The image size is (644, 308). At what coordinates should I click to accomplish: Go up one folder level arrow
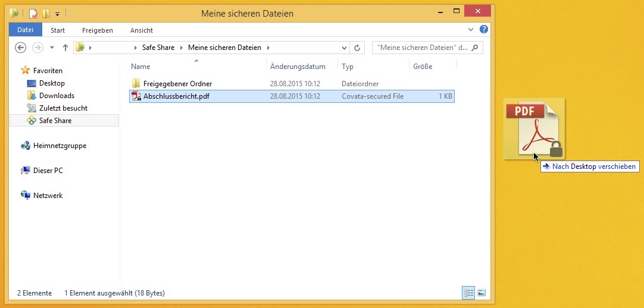(65, 48)
